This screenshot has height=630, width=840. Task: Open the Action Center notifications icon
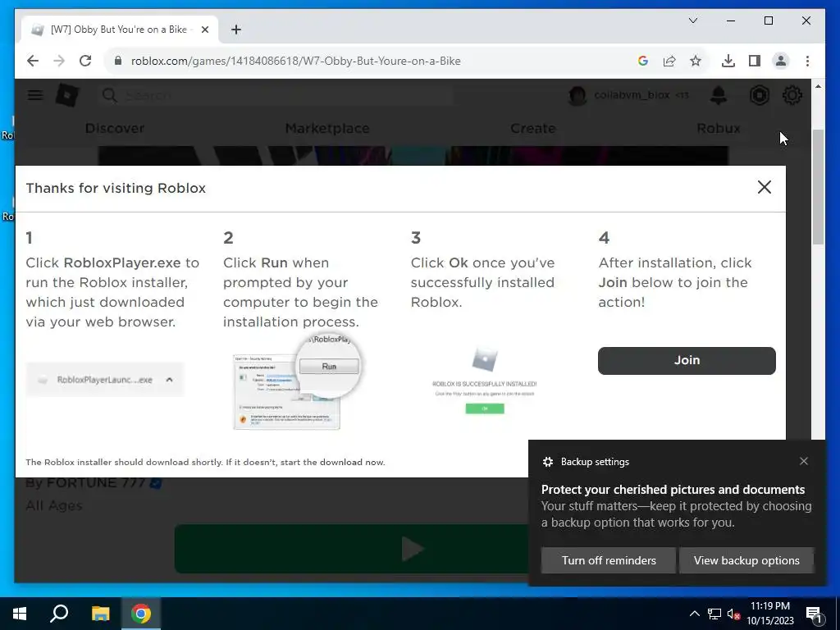[814, 614]
